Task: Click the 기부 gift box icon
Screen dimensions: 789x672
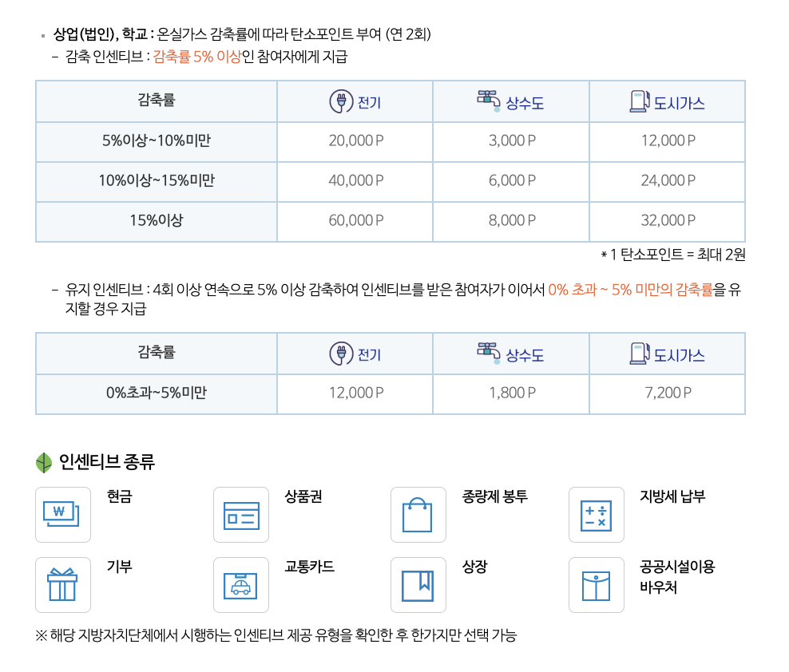Action: pyautogui.click(x=63, y=584)
